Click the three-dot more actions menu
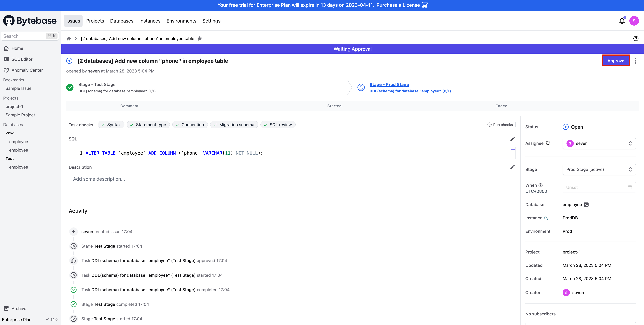 pyautogui.click(x=635, y=61)
